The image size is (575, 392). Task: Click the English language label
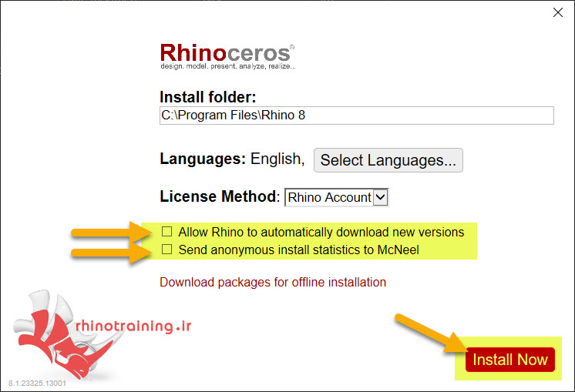(277, 159)
